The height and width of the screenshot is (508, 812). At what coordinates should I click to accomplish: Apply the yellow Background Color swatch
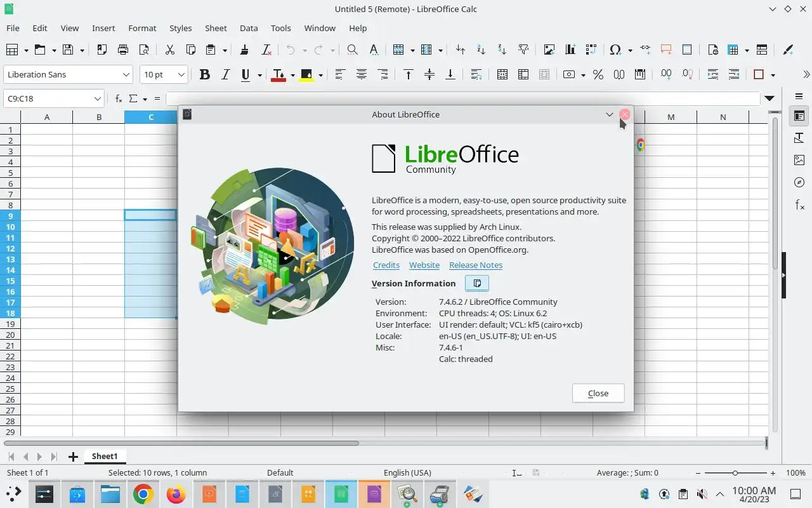click(306, 75)
